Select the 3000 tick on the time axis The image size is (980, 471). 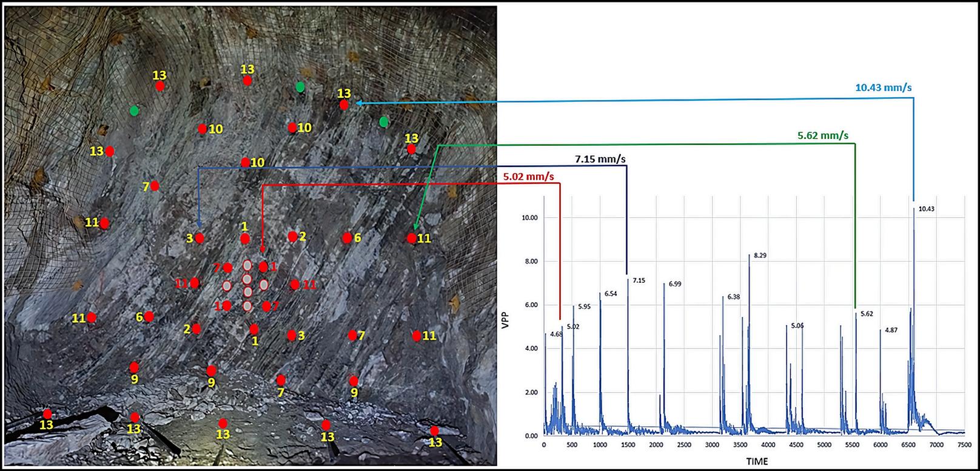712,446
